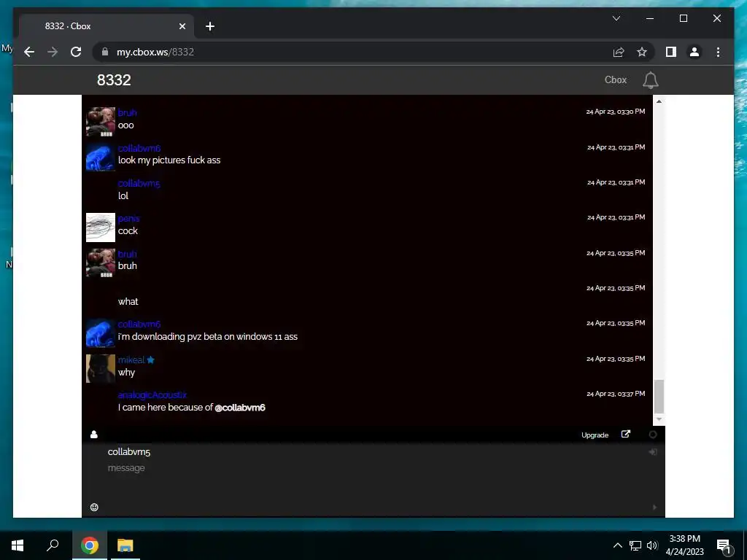
Task: Open the emoji smiley picker
Action: 94,507
